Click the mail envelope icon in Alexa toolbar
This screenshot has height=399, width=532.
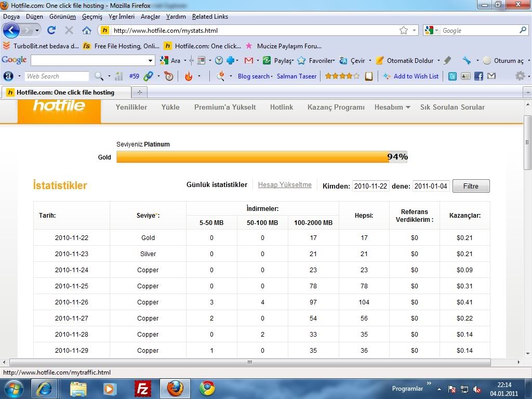[x=491, y=76]
